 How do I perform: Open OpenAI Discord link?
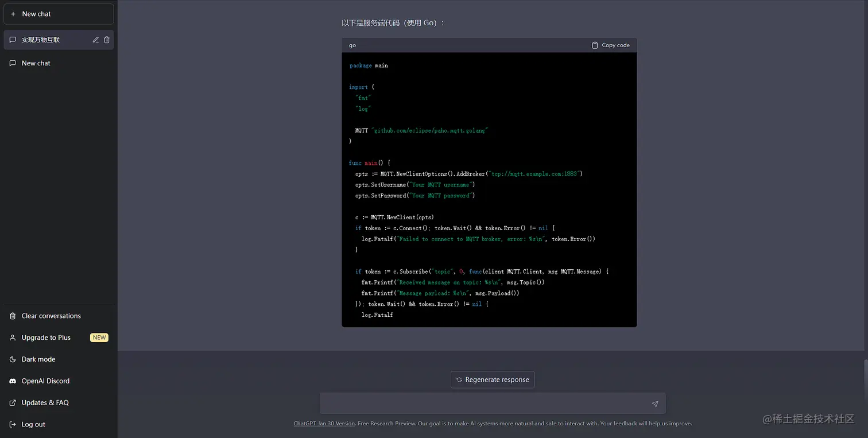tap(59, 381)
